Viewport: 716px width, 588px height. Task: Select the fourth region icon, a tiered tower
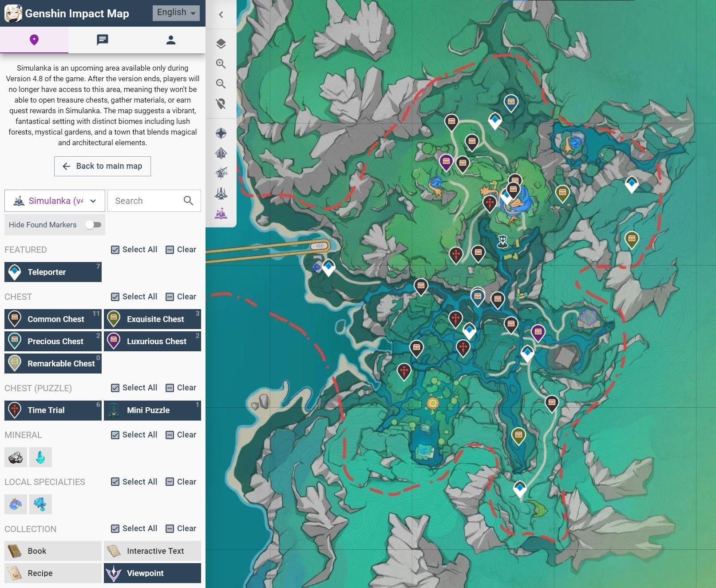pos(221,193)
